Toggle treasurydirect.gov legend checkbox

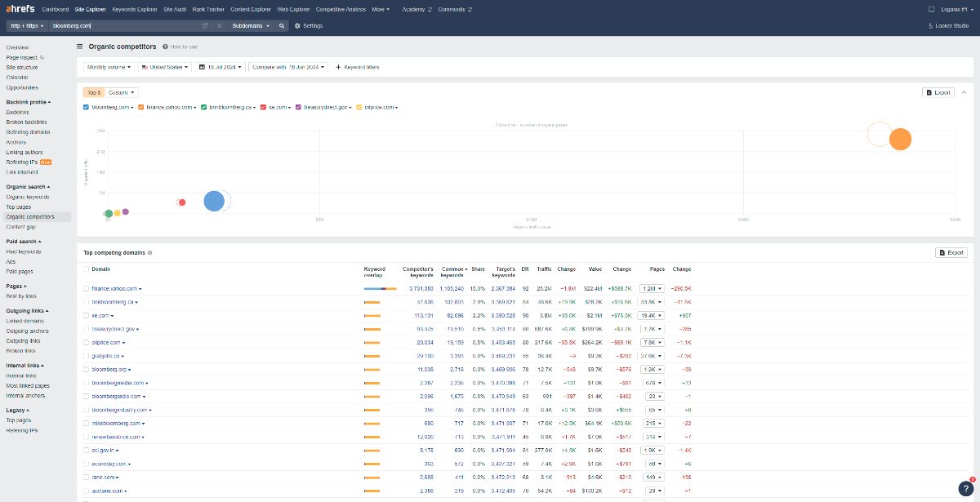tap(299, 107)
